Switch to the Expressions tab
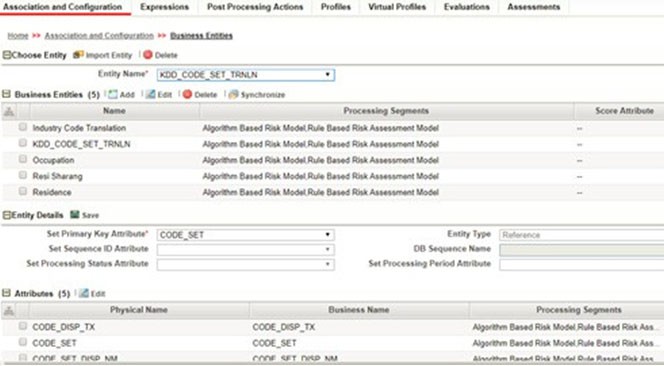Viewport: 664px width, 366px height. 164,7
